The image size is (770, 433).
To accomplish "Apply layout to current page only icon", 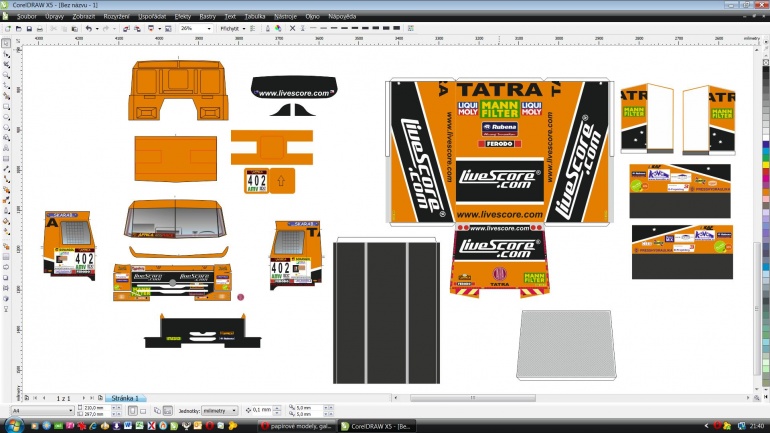I will (167, 410).
